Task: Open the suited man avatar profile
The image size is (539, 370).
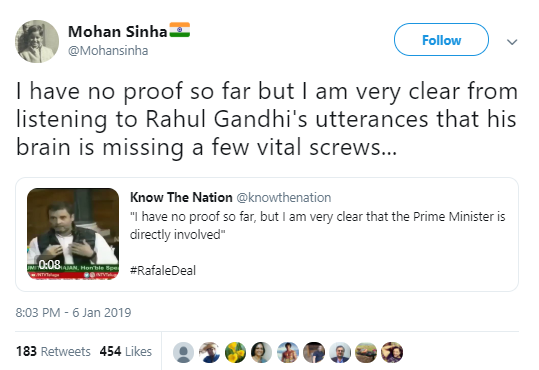Action: 340,352
